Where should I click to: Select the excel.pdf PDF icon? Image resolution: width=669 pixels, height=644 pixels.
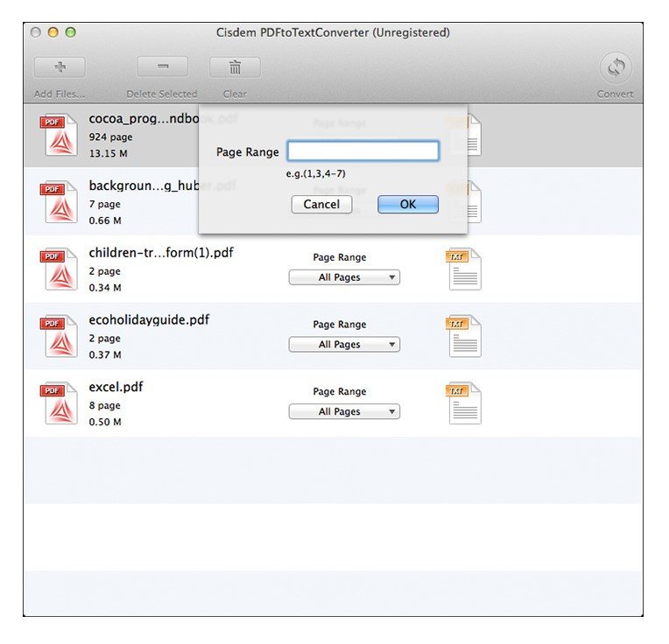pos(59,403)
